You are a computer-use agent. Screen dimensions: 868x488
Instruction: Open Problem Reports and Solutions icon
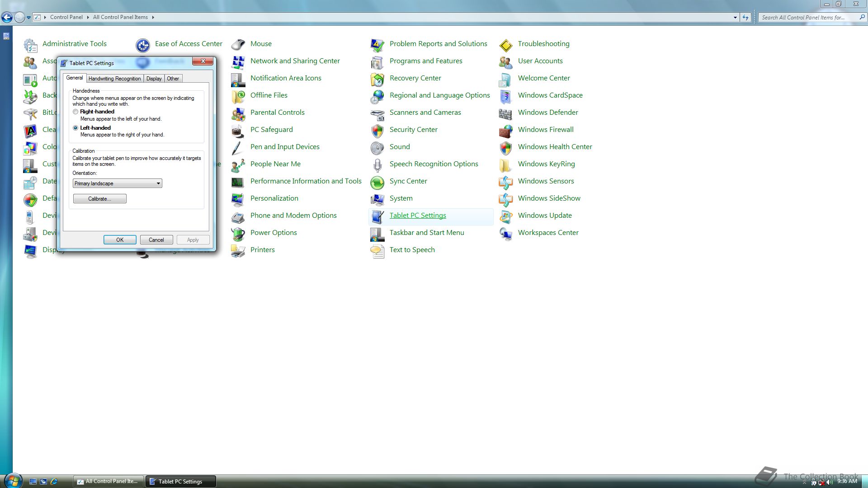coord(377,44)
